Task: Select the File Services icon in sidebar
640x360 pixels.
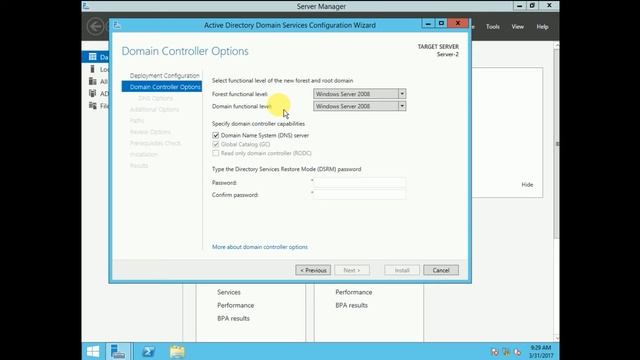Action: (x=93, y=106)
